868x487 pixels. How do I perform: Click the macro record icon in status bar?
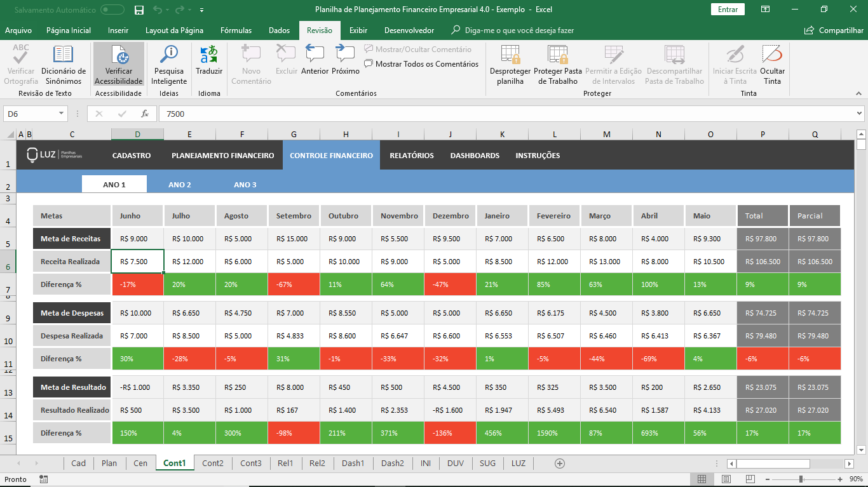(x=43, y=479)
